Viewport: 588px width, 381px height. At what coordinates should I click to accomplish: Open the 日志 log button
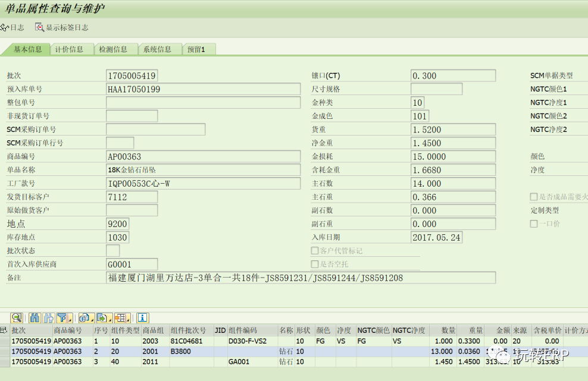pos(12,27)
